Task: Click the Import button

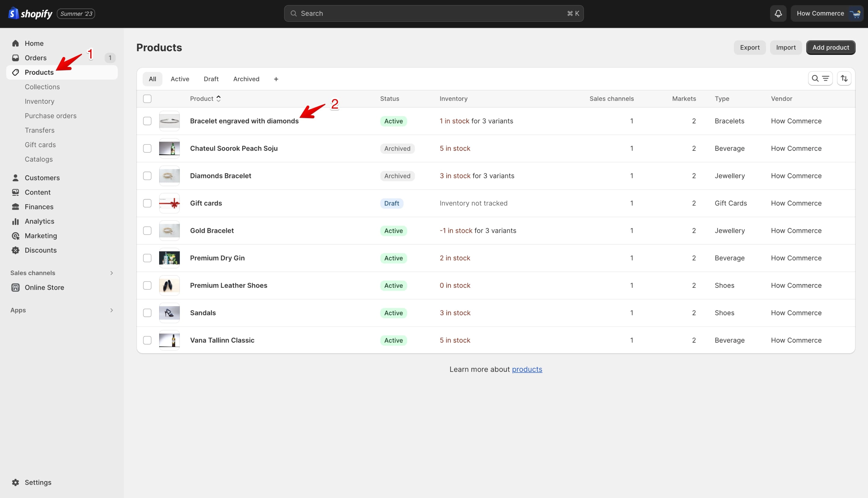Action: coord(786,48)
